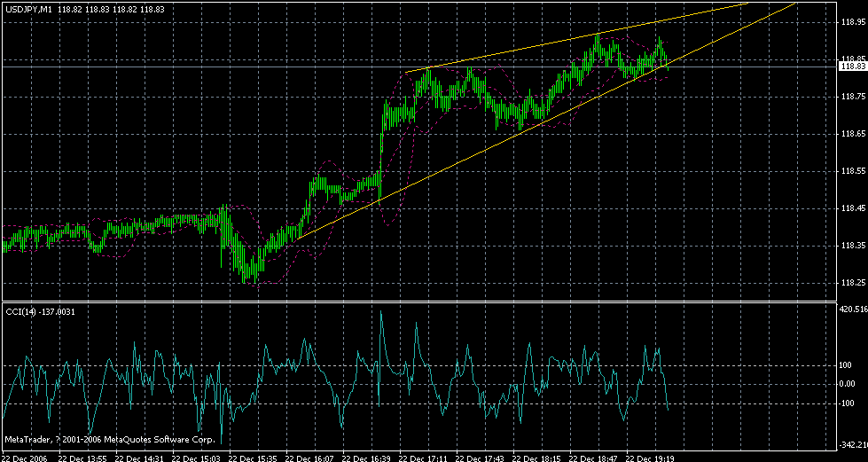Click the 22 Dec 15:03 time label

197,458
